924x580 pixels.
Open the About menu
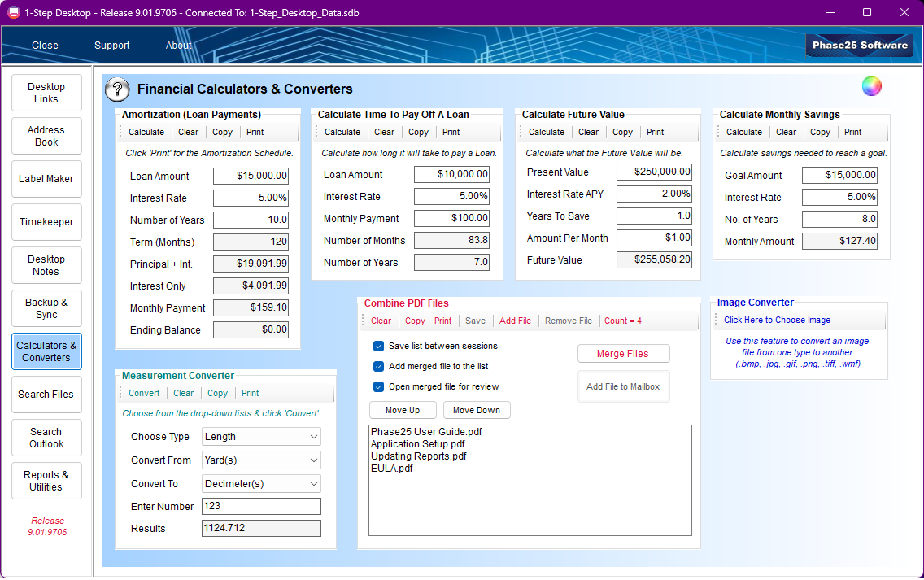pyautogui.click(x=178, y=46)
